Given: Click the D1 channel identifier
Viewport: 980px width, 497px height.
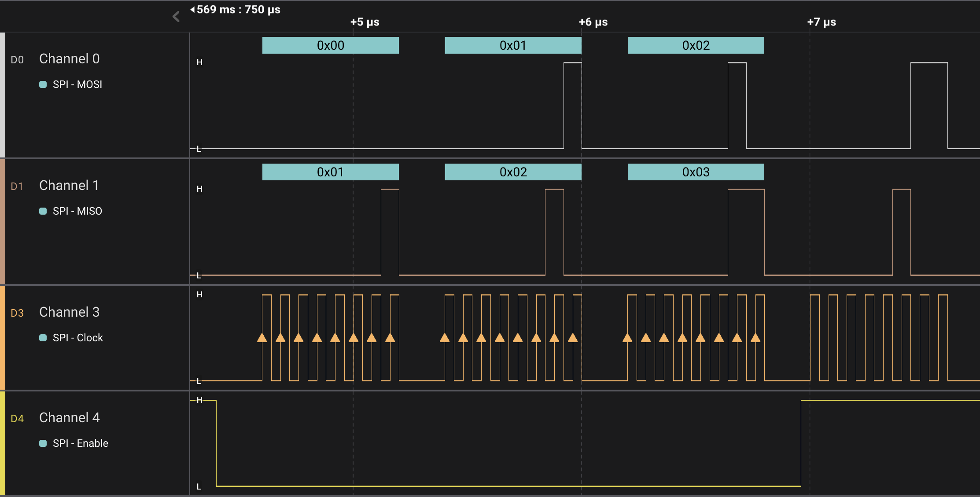Looking at the screenshot, I should coord(17,186).
